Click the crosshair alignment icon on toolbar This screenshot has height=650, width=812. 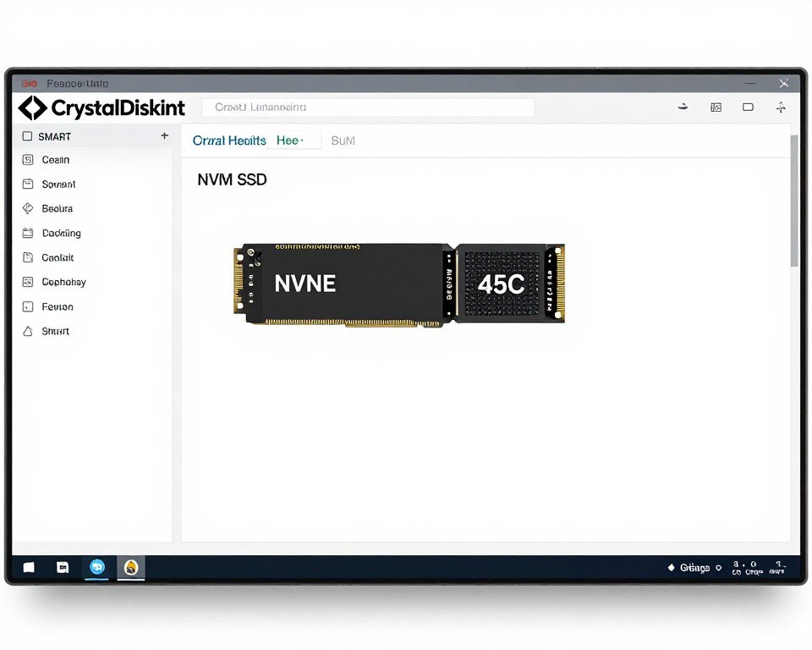[780, 107]
